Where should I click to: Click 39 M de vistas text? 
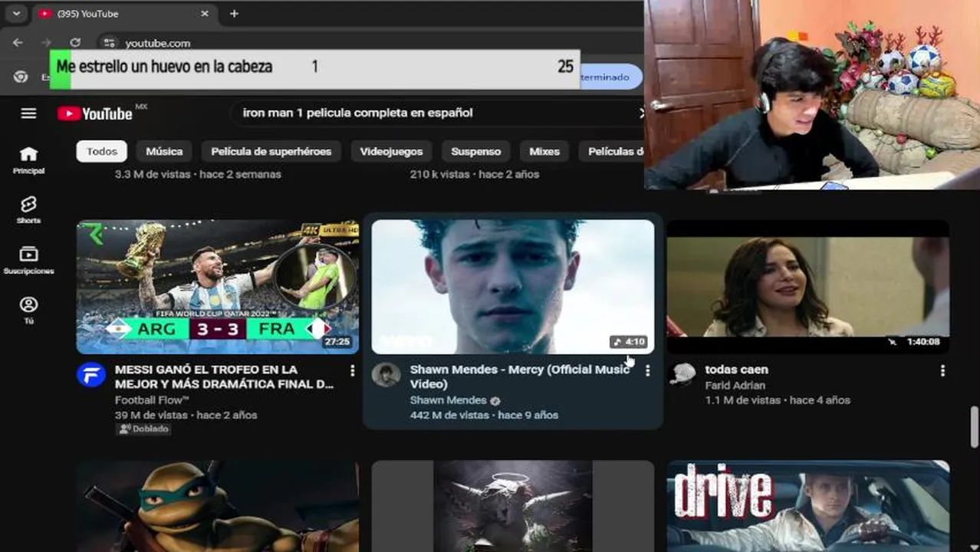click(151, 416)
